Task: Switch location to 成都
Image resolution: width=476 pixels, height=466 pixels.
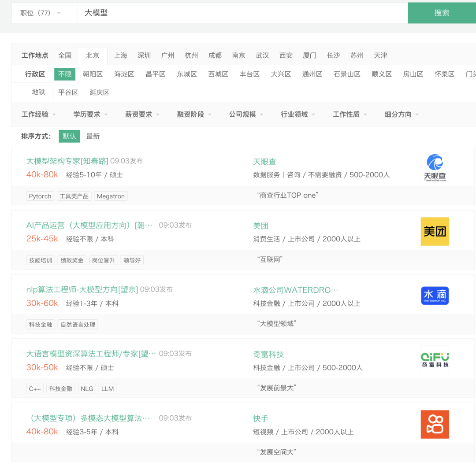Action: pyautogui.click(x=215, y=55)
